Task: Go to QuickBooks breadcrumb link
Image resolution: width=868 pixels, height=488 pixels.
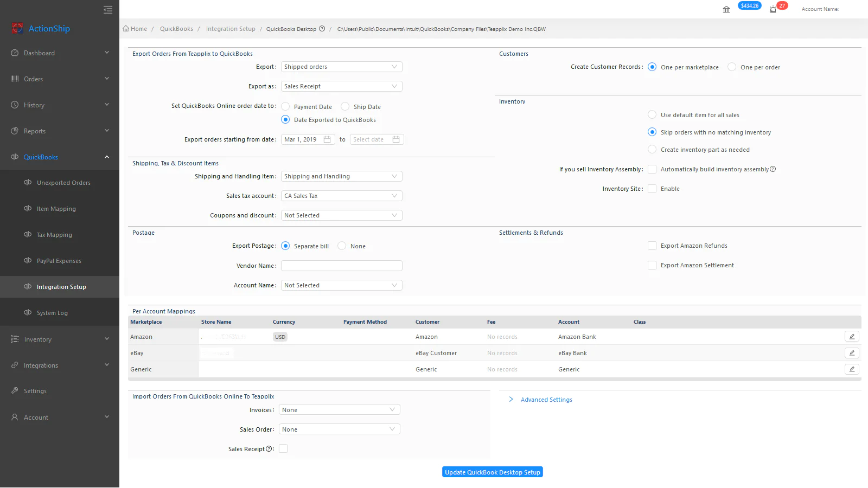Action: tap(176, 29)
